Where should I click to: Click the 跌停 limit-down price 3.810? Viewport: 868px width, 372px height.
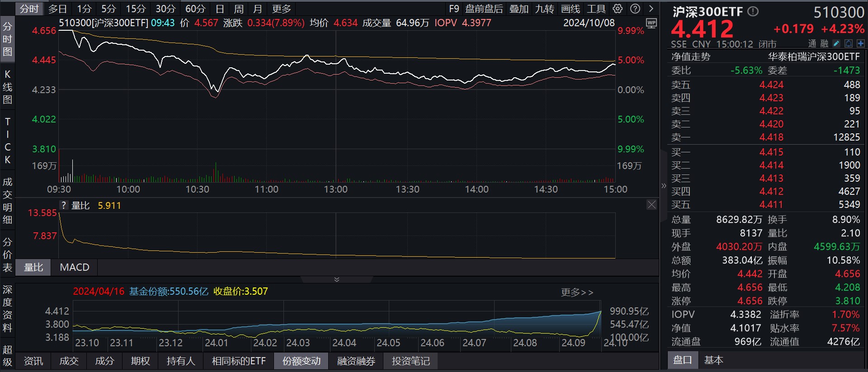pos(848,301)
